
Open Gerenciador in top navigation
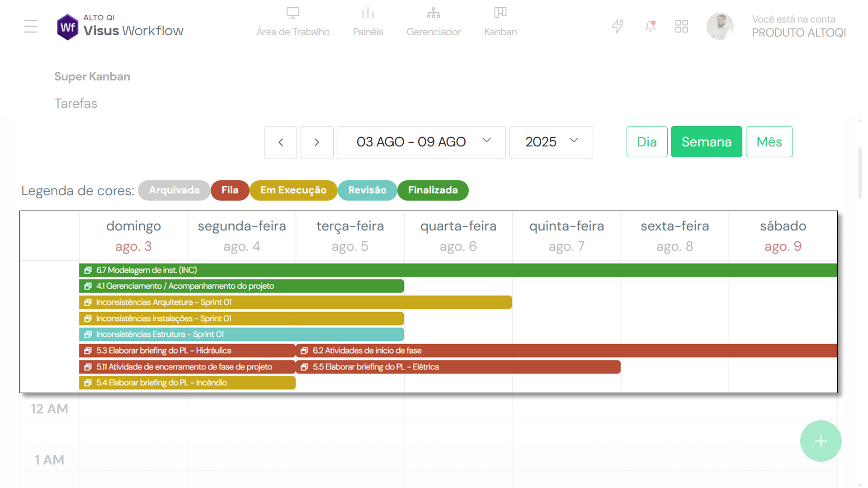click(x=433, y=22)
